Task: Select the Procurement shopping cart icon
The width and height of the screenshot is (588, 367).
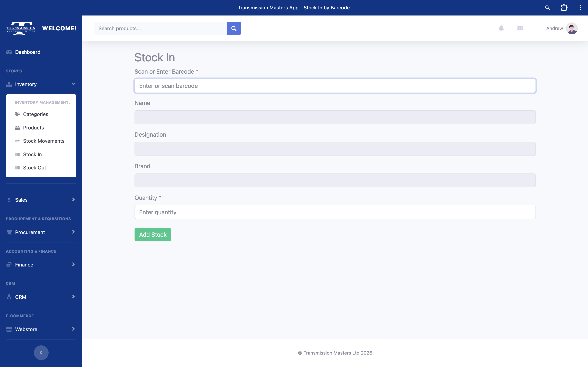Action: coord(9,232)
